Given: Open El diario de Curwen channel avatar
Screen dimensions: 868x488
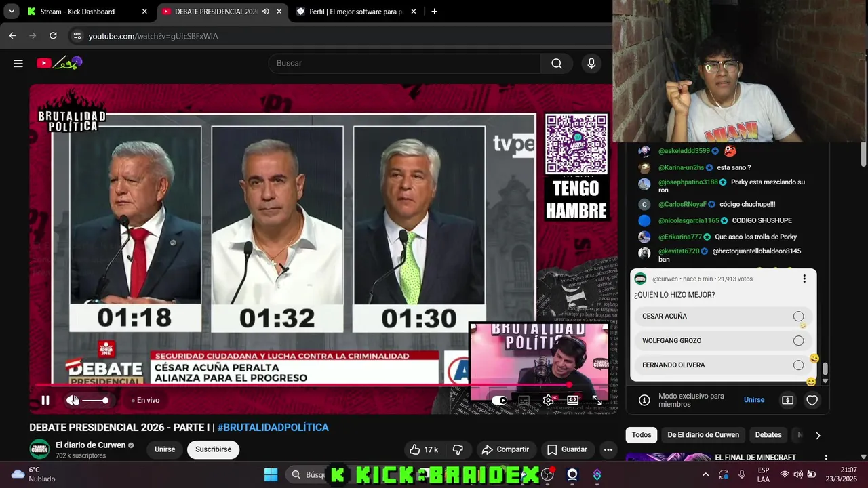Looking at the screenshot, I should (39, 449).
